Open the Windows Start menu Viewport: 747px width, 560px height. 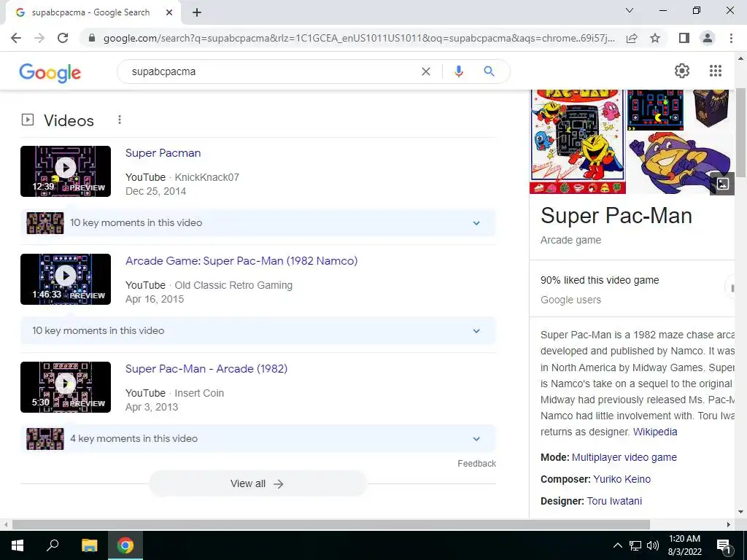click(x=18, y=545)
